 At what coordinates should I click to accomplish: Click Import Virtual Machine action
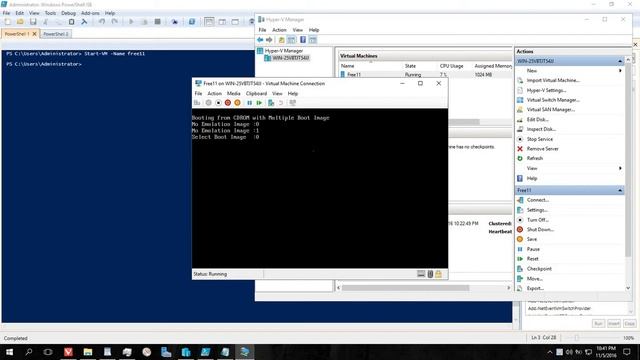(553, 80)
